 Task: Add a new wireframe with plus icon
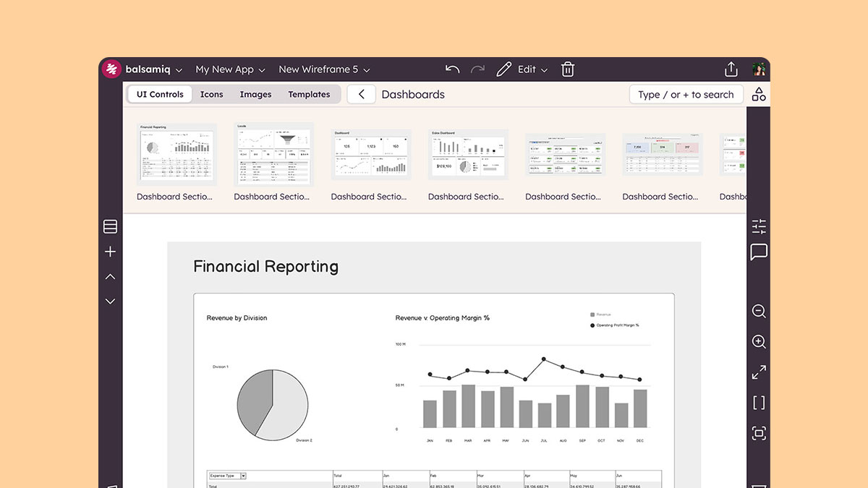coord(110,252)
